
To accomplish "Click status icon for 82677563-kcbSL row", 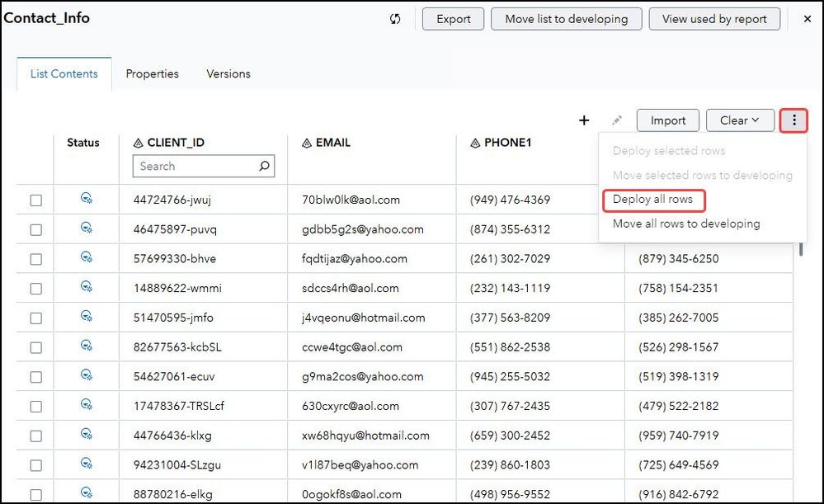I will click(86, 346).
